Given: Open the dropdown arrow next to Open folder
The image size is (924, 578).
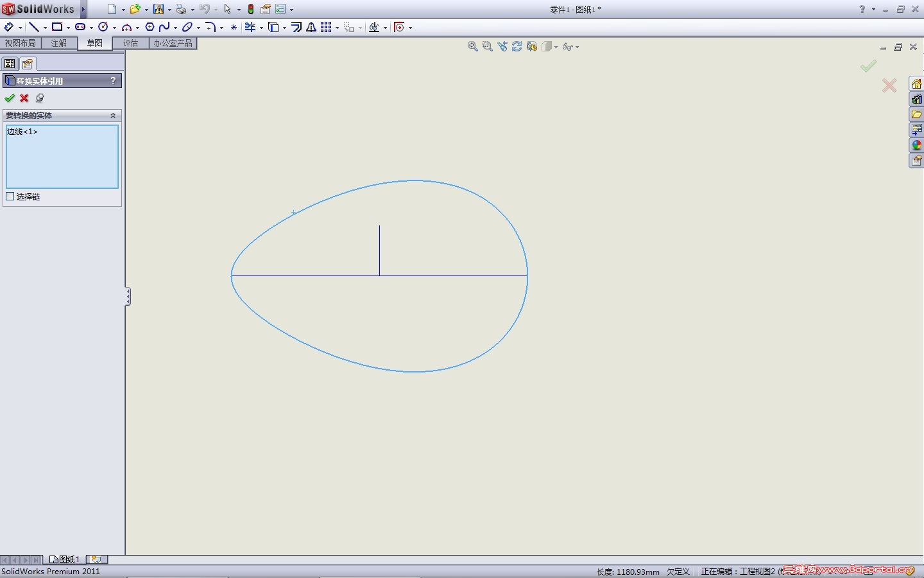Looking at the screenshot, I should 146,10.
